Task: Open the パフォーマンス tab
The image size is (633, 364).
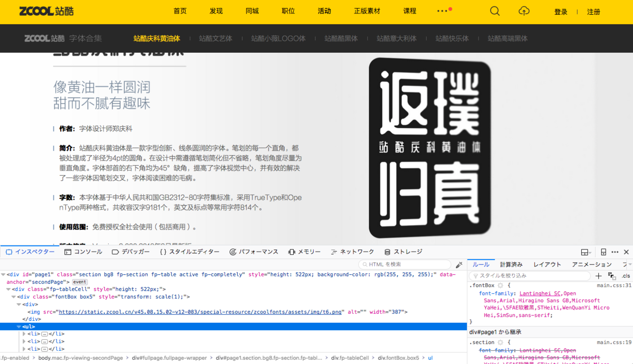Action: 254,252
